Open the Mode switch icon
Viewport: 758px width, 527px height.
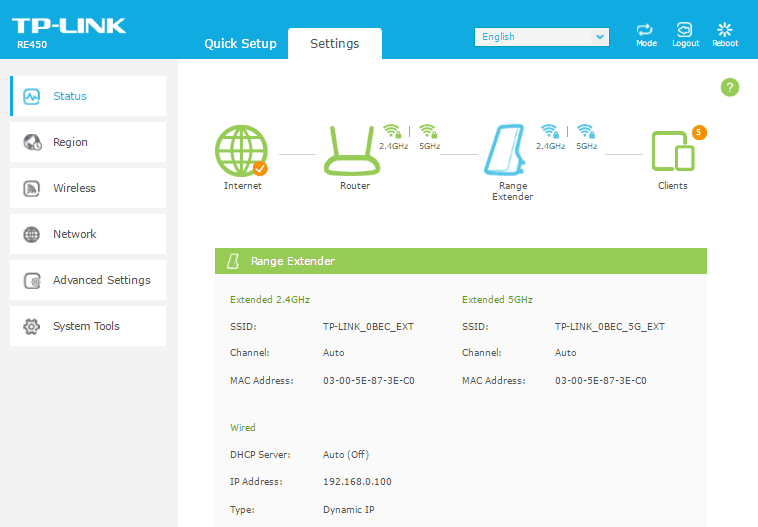click(x=645, y=30)
